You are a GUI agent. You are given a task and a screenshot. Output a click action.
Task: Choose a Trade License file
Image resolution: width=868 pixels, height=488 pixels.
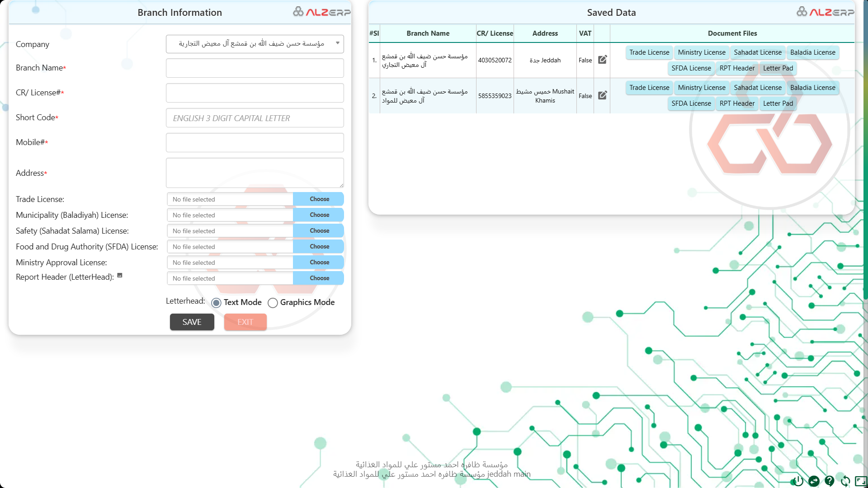[319, 199]
